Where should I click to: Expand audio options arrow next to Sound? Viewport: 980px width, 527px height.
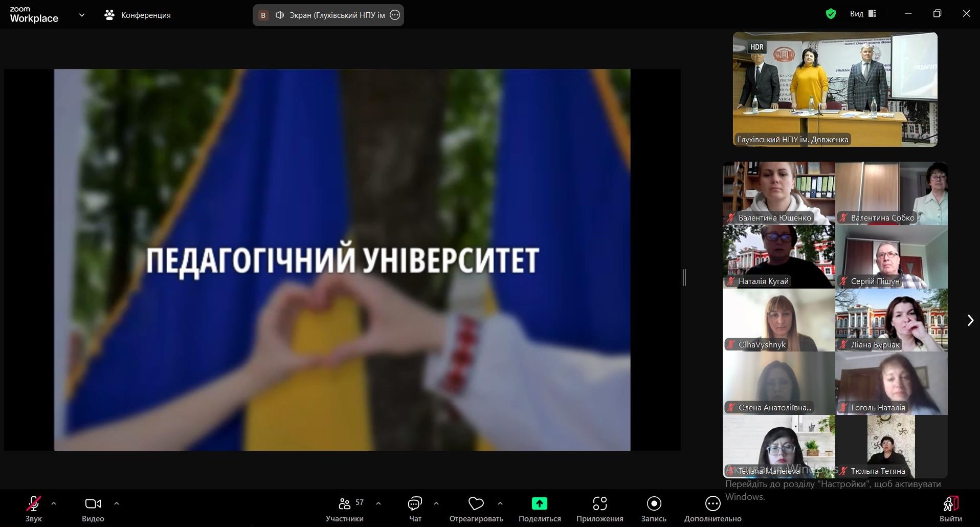pos(54,503)
